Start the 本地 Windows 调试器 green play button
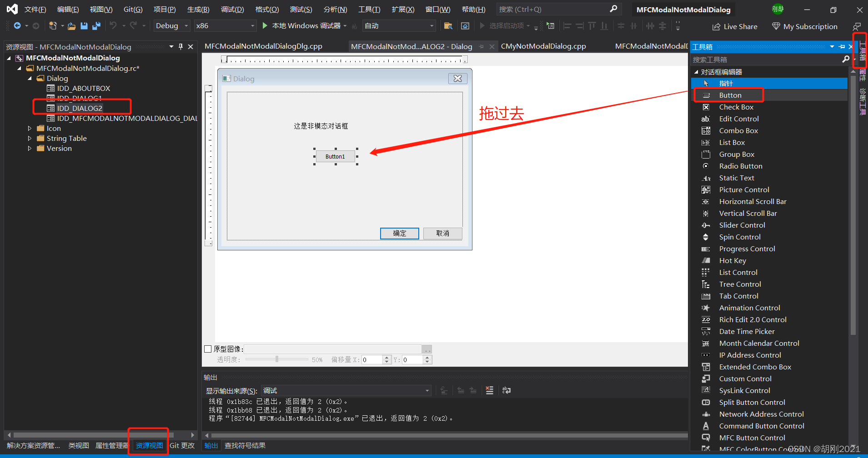The image size is (868, 458). (x=265, y=26)
